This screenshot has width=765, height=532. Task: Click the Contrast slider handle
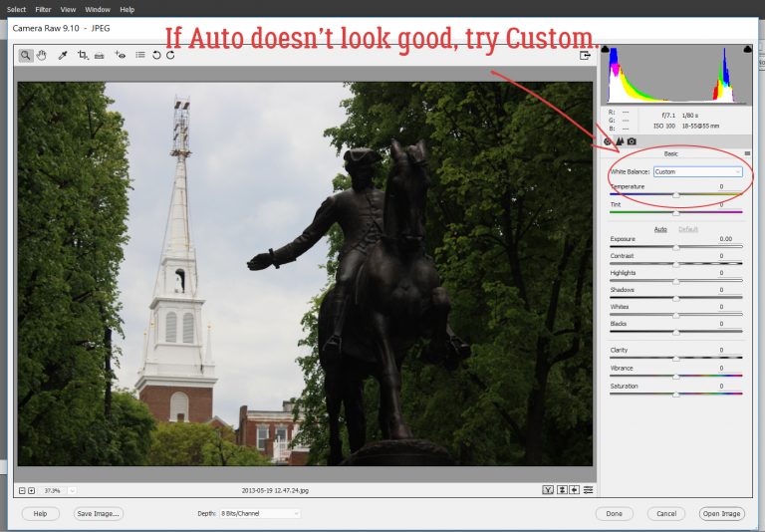pyautogui.click(x=676, y=265)
